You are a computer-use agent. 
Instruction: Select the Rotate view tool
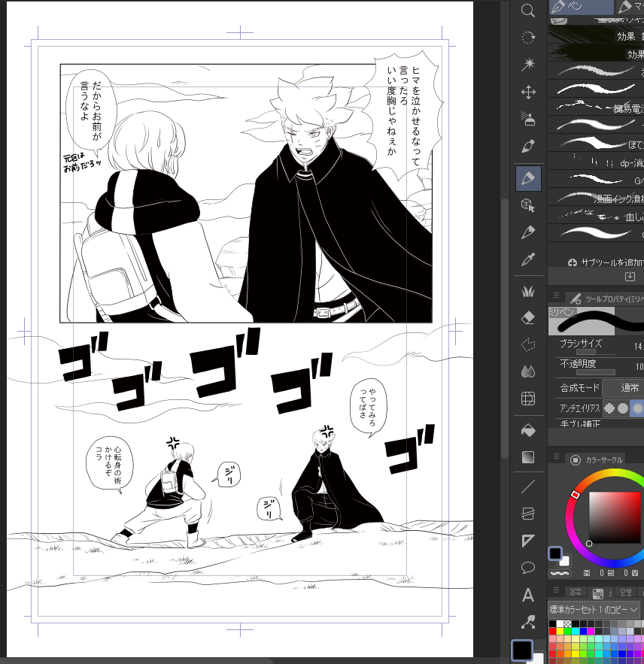tap(528, 38)
